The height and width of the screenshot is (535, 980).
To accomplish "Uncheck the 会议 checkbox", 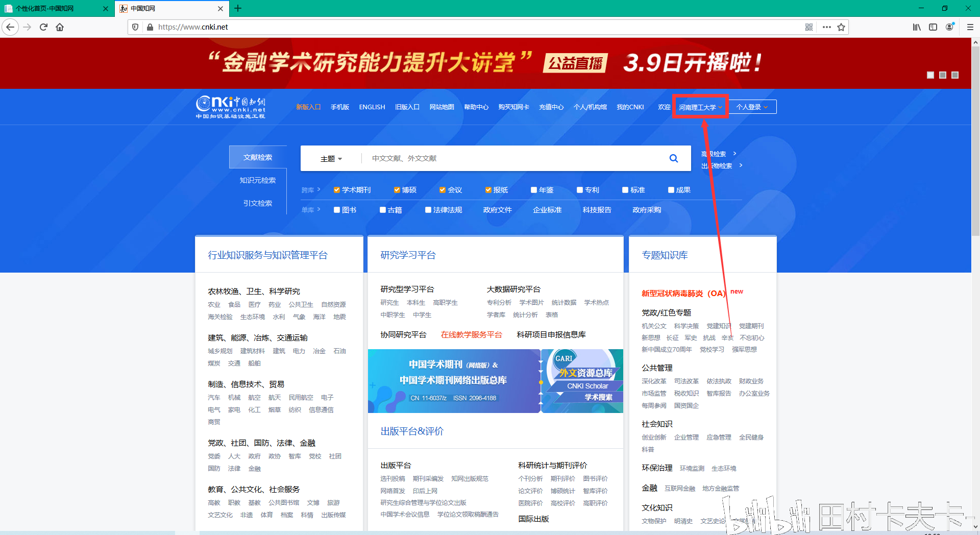I will (x=443, y=190).
